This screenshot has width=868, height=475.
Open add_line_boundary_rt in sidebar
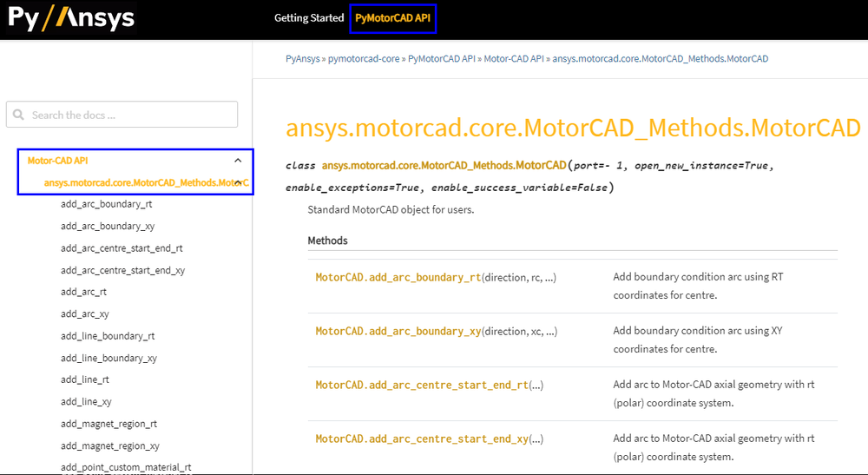(x=108, y=336)
